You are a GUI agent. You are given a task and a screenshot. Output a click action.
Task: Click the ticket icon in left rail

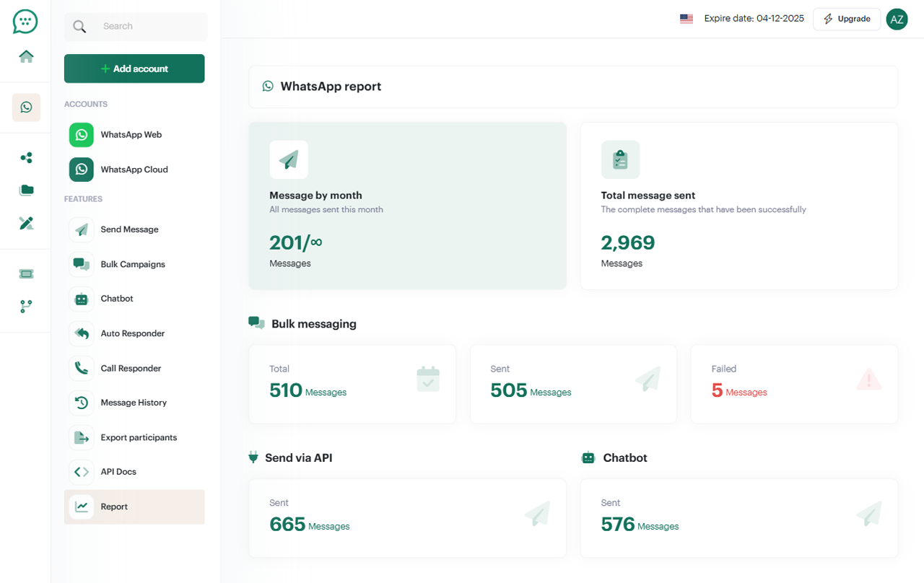click(26, 273)
